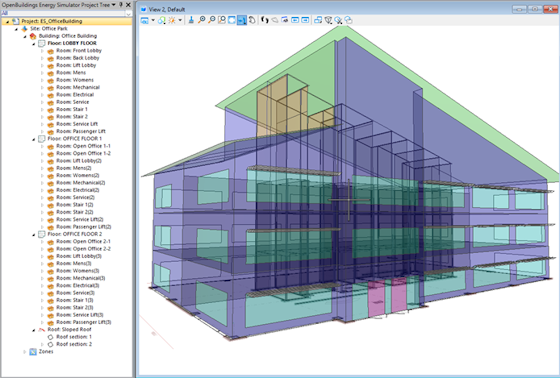
Task: Select Room: Passenger Lift(3)
Action: [84, 322]
